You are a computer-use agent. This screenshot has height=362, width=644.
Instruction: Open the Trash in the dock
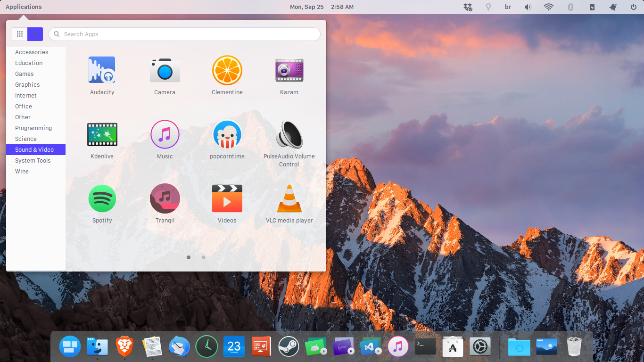click(x=574, y=347)
